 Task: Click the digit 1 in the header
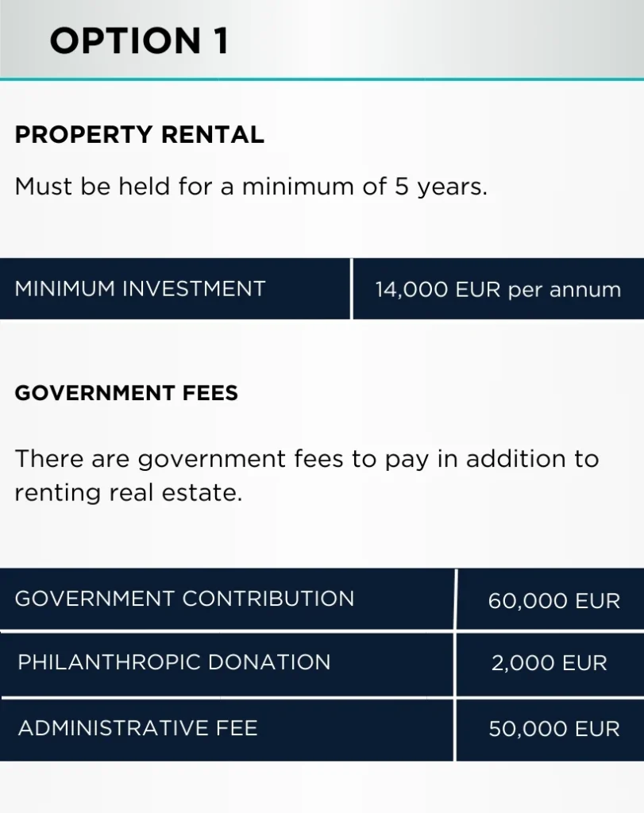click(222, 40)
